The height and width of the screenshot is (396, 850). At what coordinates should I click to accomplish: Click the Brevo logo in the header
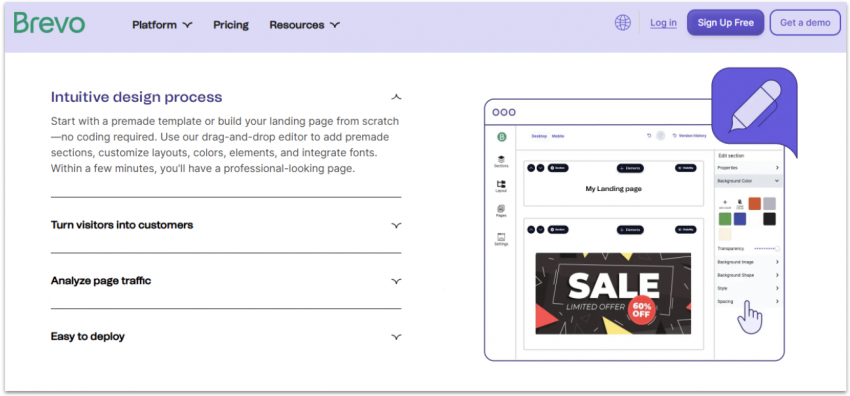(49, 23)
